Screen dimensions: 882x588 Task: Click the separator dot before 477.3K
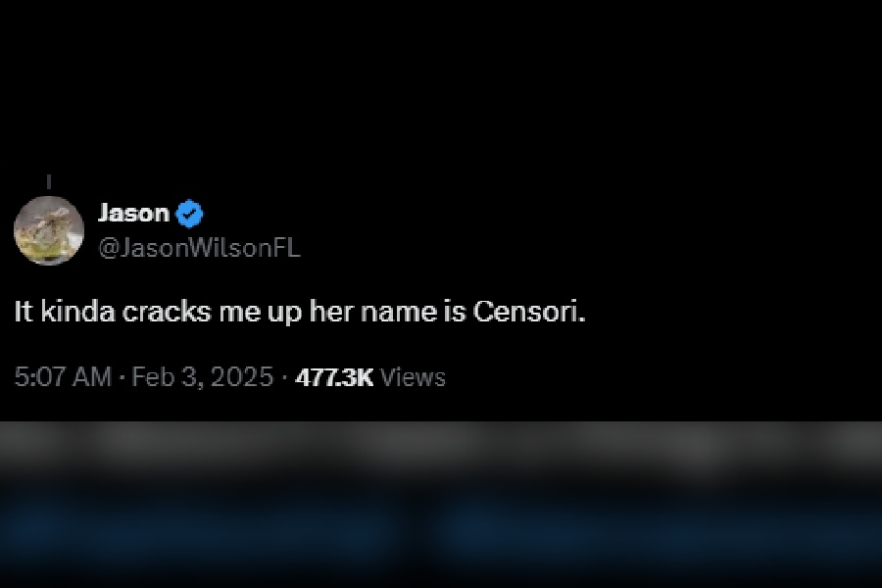click(284, 377)
